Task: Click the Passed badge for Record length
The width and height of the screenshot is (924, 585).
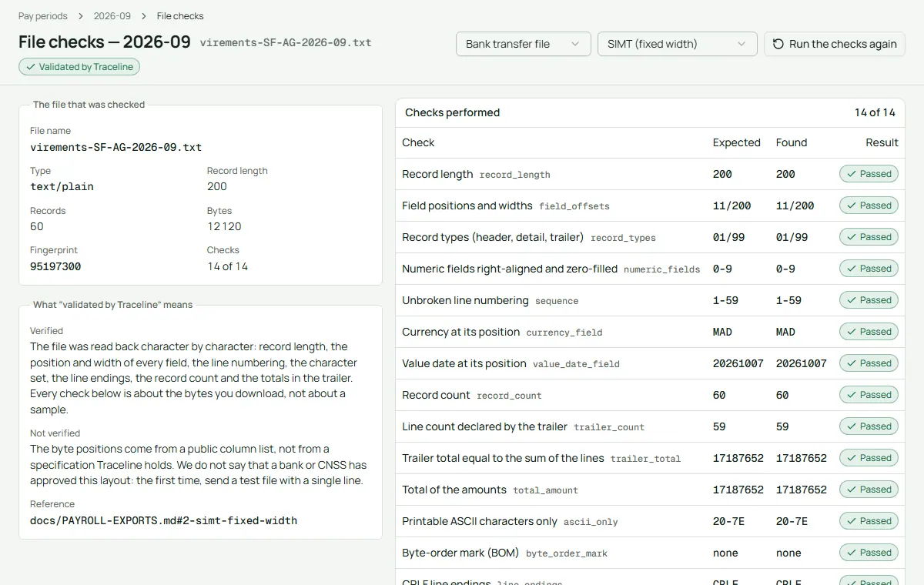Action: (869, 174)
